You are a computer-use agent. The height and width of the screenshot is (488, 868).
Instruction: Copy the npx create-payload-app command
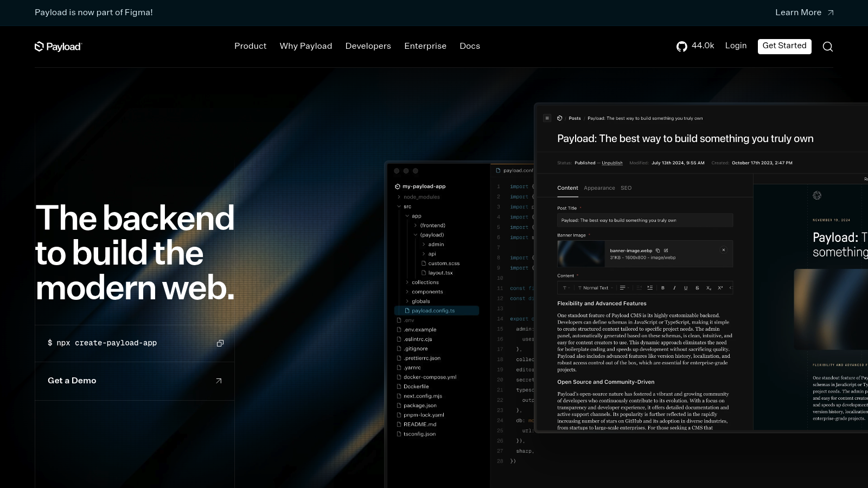[x=220, y=343]
